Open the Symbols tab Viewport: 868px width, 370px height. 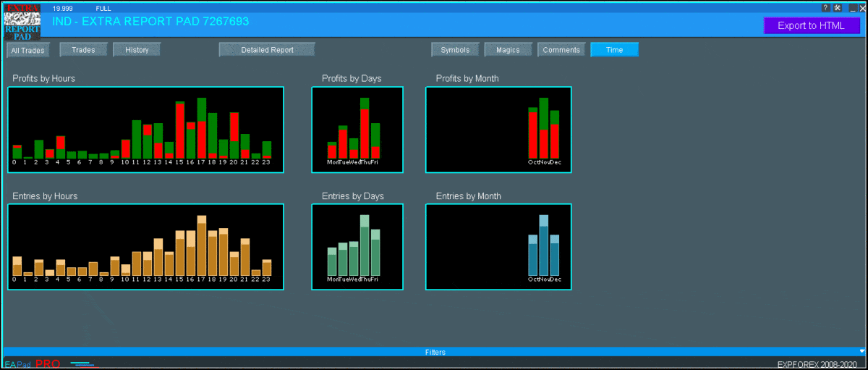coord(455,50)
